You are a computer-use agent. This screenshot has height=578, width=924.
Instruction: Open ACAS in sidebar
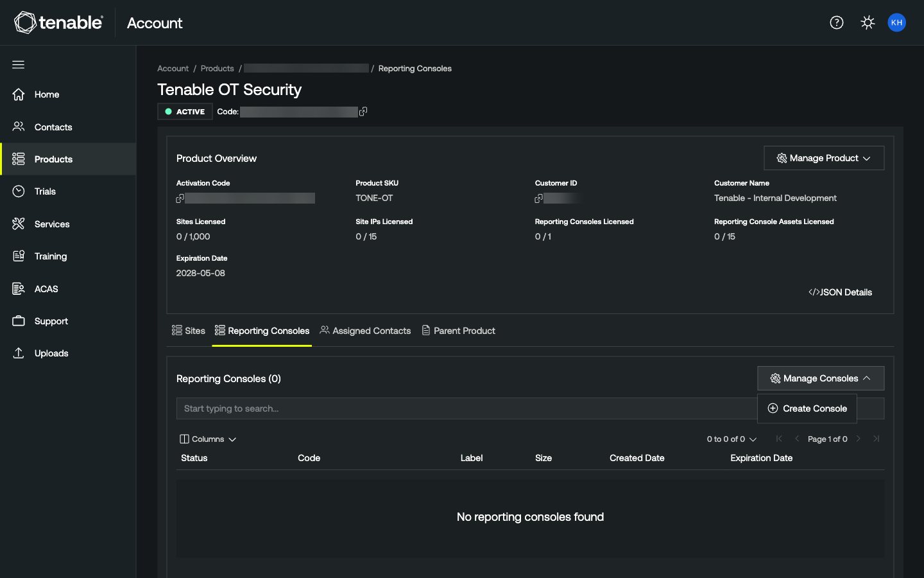point(68,288)
